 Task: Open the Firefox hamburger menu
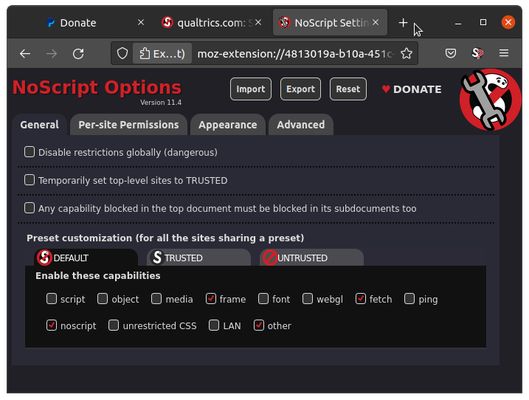(x=504, y=53)
